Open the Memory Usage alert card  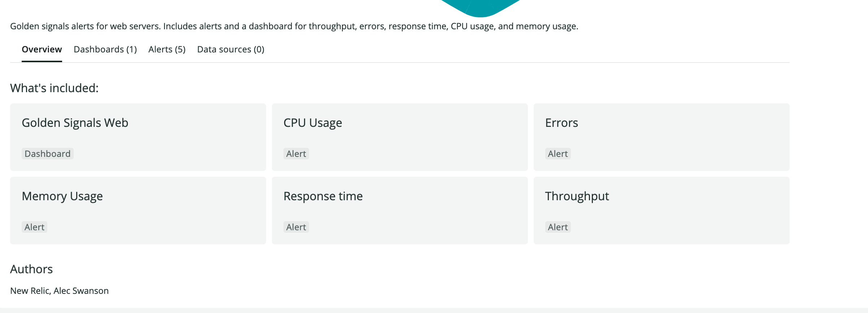click(x=138, y=211)
